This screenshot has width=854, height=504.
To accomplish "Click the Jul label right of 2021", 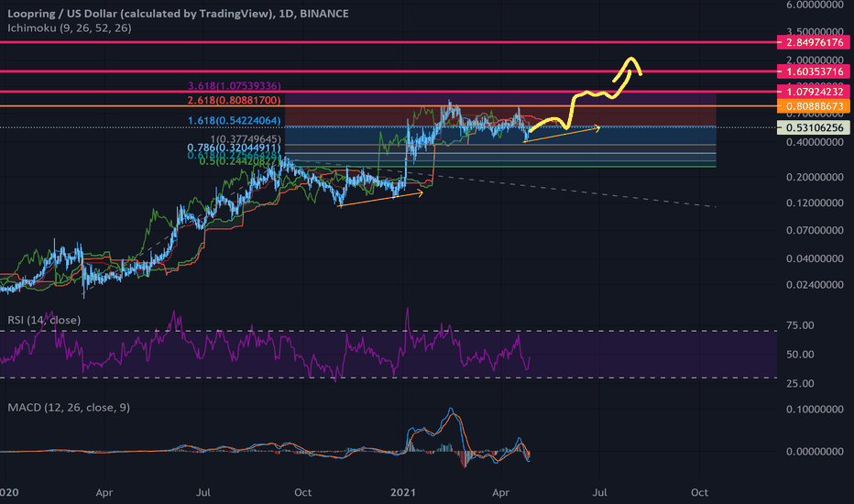I will tap(599, 493).
